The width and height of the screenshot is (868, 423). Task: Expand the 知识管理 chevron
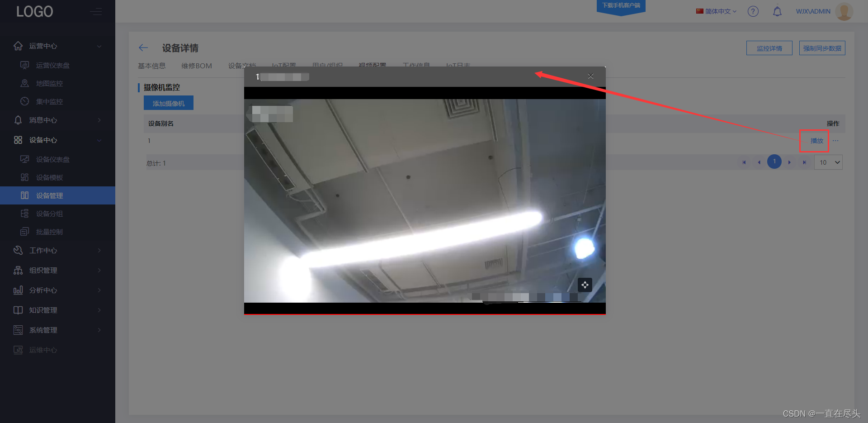99,310
